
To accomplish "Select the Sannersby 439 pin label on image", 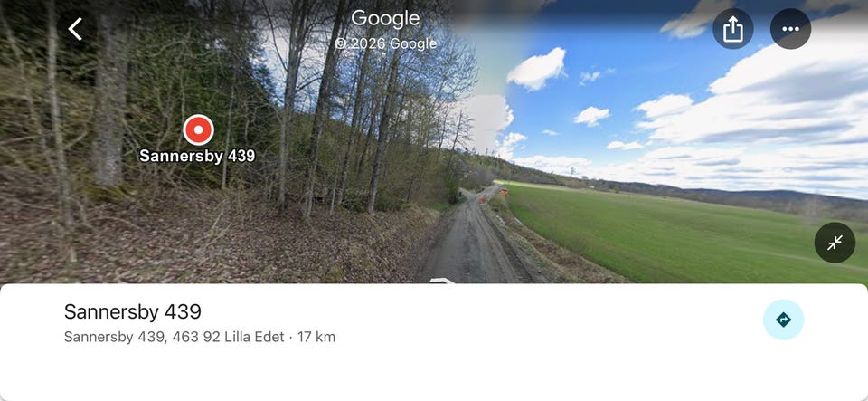I will [x=197, y=157].
